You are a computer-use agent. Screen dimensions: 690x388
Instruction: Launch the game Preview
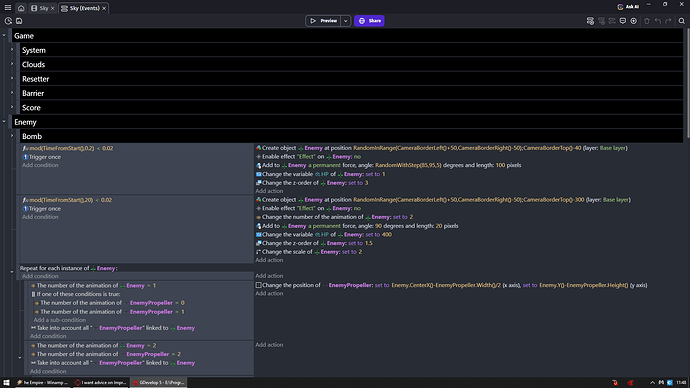point(323,21)
